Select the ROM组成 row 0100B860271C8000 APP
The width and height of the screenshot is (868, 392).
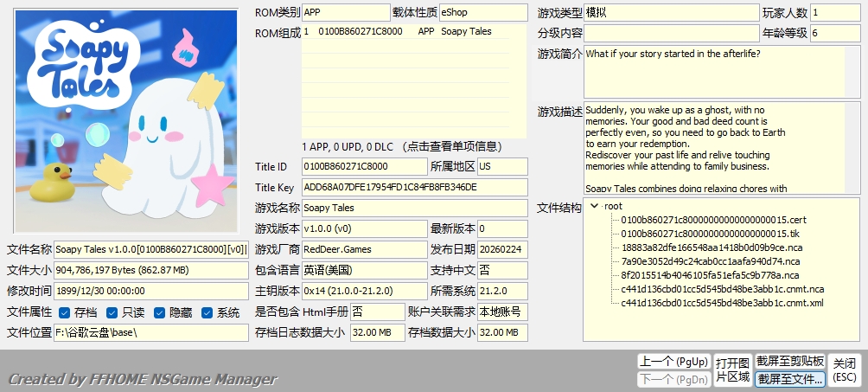pos(405,32)
